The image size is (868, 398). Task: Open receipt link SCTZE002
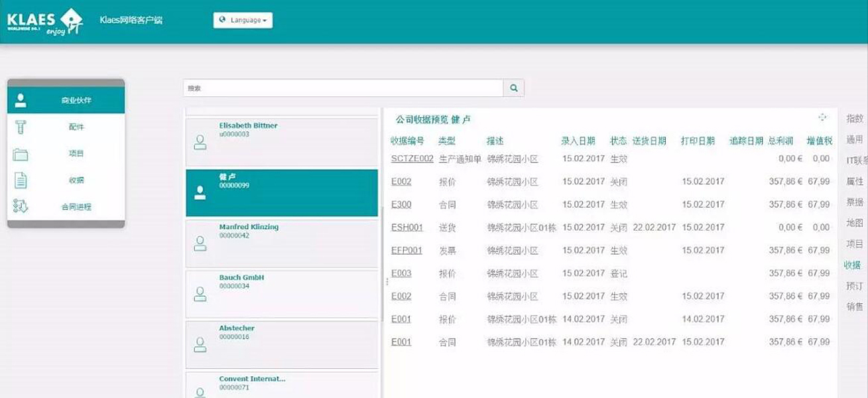coord(412,159)
